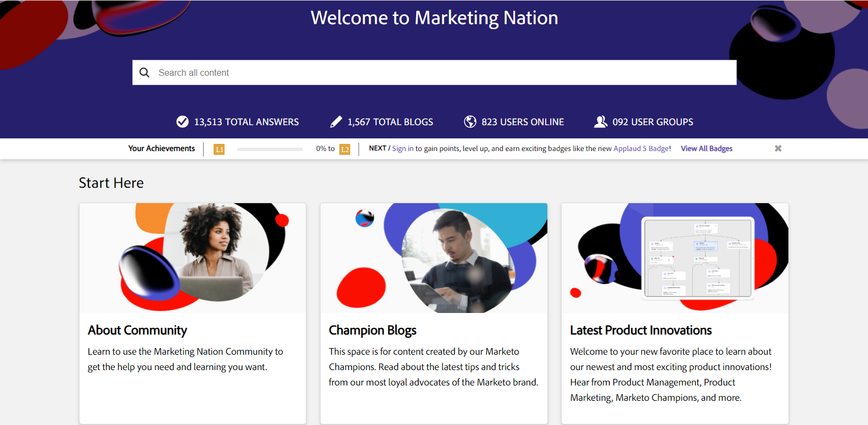Click the L1 level badge icon
This screenshot has width=868, height=425.
[219, 149]
